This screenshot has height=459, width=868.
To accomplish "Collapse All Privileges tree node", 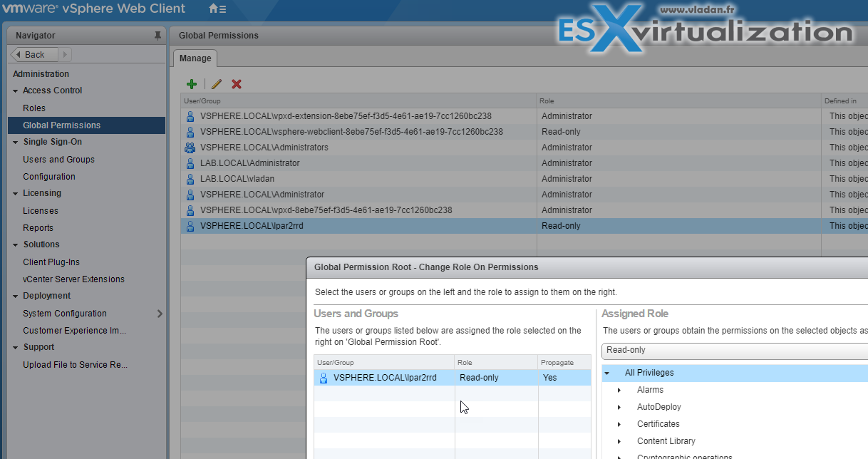I will 607,373.
